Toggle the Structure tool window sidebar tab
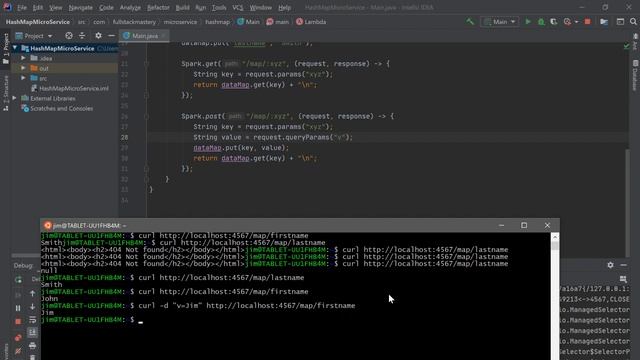 pos(6,93)
